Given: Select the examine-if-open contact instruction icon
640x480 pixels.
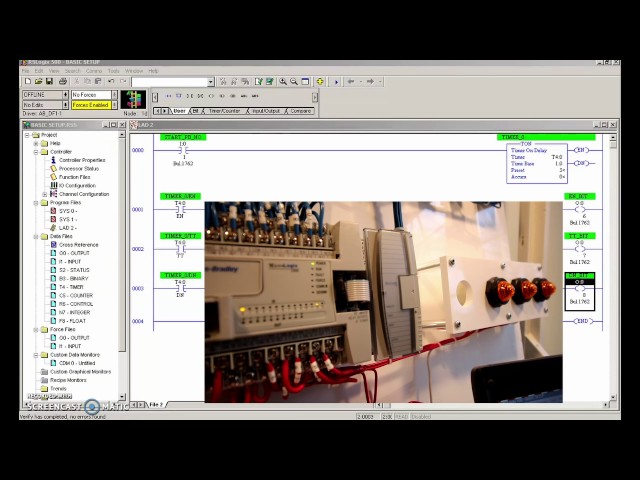Looking at the screenshot, I should [x=200, y=96].
